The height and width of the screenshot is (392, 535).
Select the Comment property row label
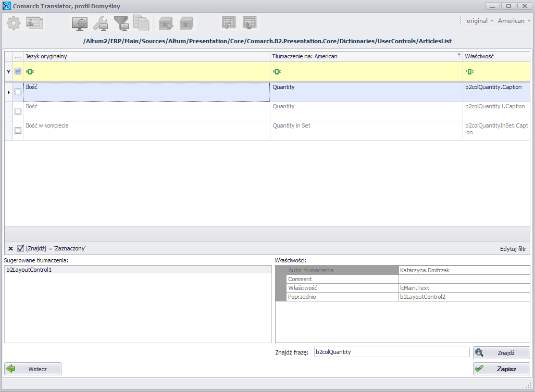coord(342,279)
